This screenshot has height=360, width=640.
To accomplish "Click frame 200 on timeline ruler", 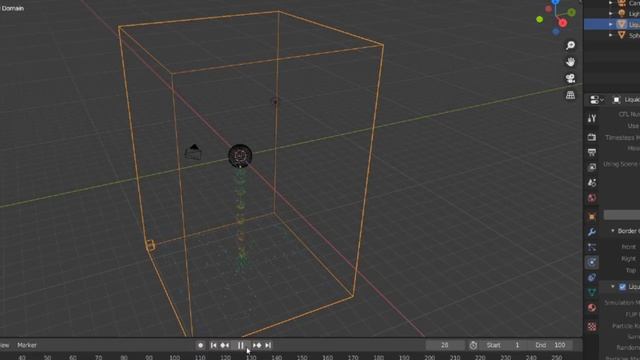I will tap(429, 358).
